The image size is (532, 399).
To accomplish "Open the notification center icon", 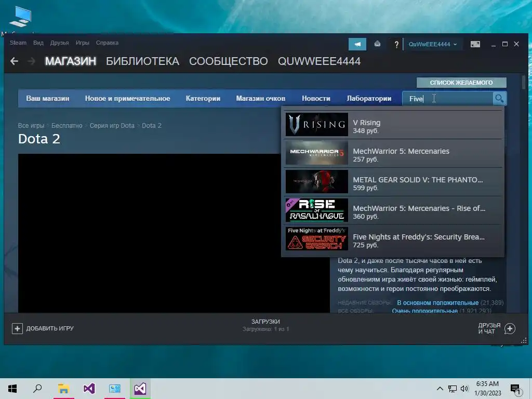I will coord(515,390).
